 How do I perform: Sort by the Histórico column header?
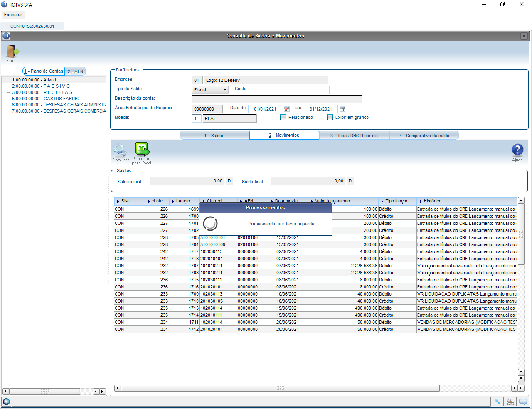468,201
